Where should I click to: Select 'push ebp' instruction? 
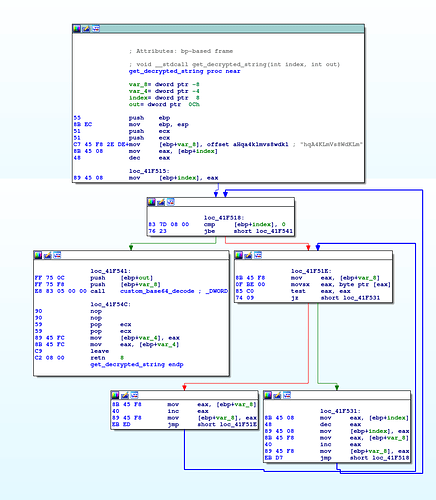coord(150,118)
